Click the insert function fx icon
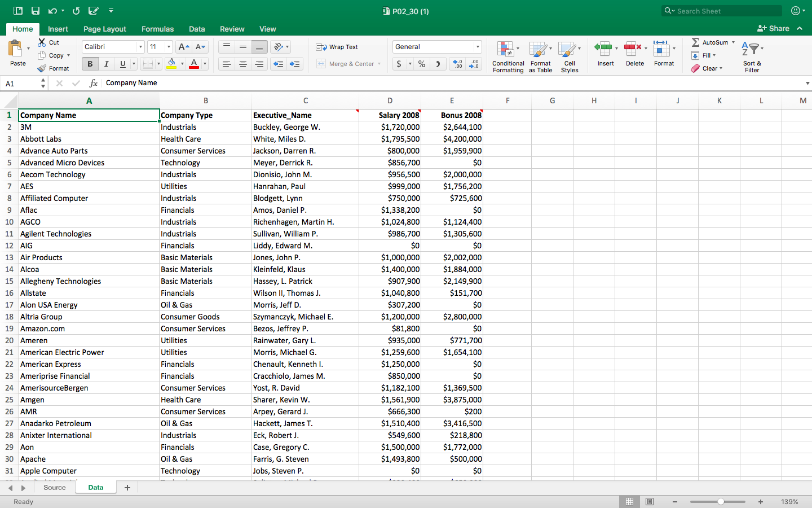Image resolution: width=812 pixels, height=508 pixels. tap(94, 83)
